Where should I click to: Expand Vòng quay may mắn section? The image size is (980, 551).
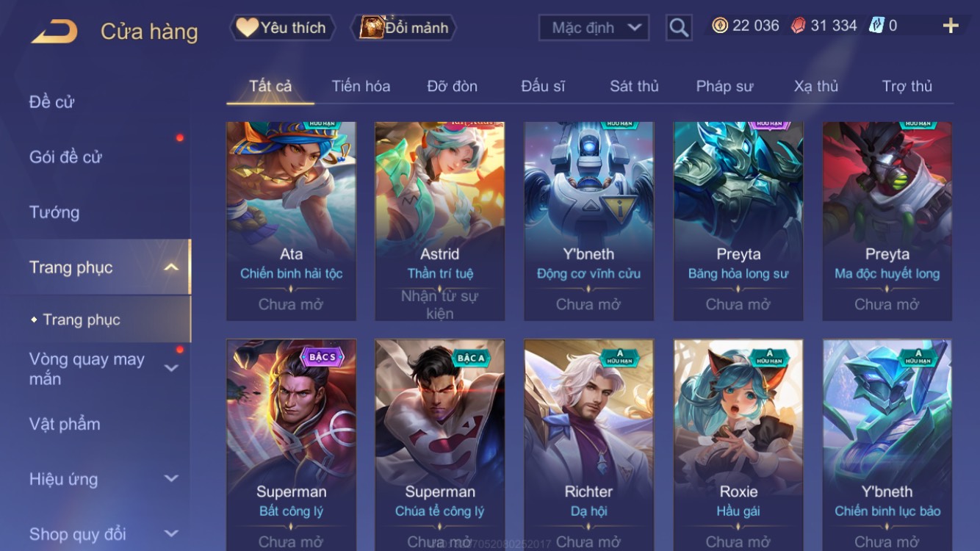coord(171,368)
